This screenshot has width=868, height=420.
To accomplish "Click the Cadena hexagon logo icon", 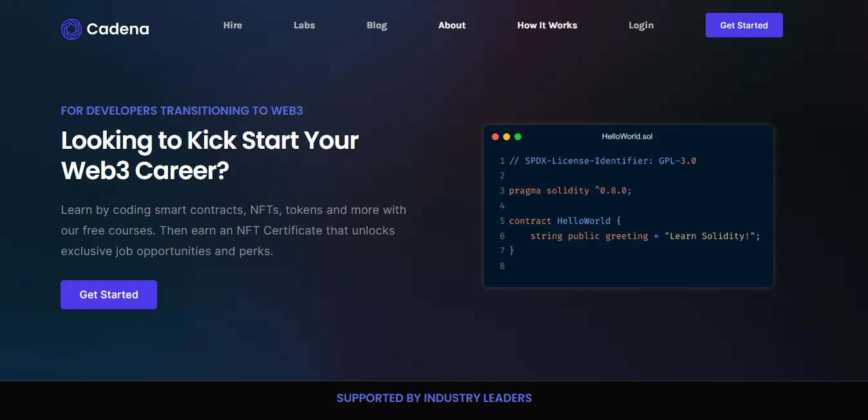I will coord(71,29).
